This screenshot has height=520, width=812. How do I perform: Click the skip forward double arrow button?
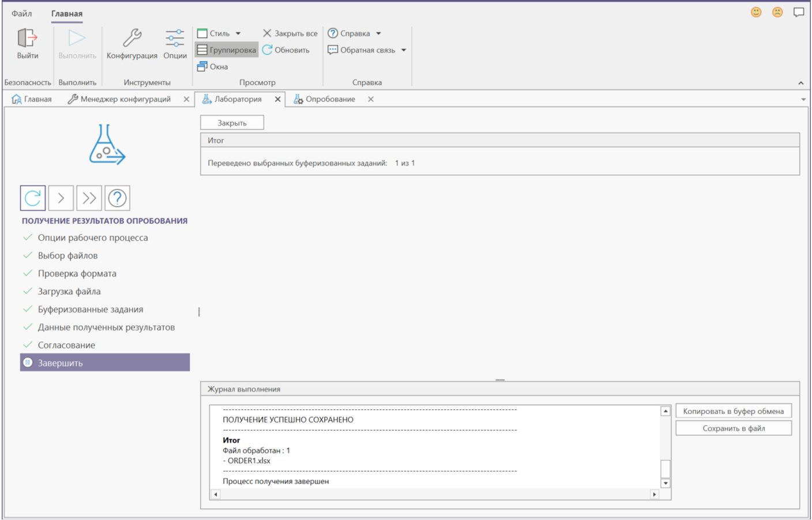coord(89,198)
